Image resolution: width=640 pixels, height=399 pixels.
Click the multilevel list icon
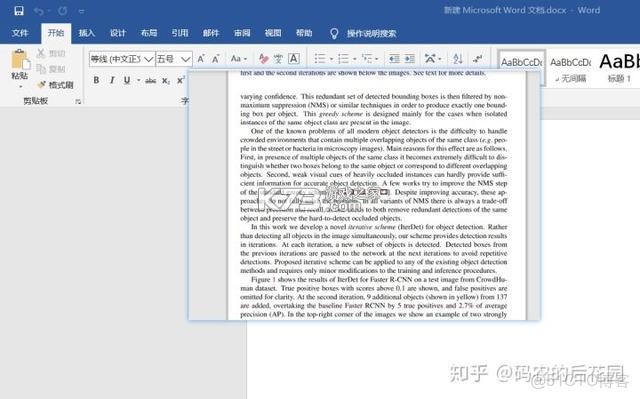[x=367, y=59]
